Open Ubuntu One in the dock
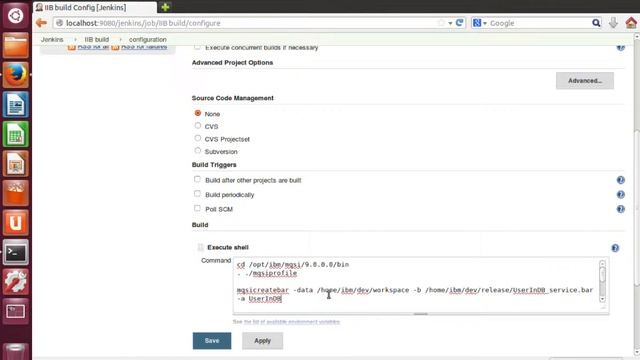 16,223
